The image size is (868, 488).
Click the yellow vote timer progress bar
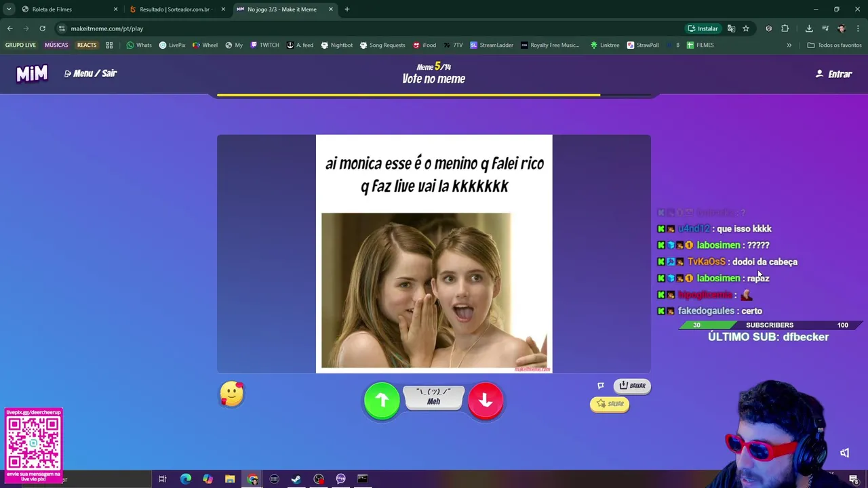pyautogui.click(x=408, y=96)
